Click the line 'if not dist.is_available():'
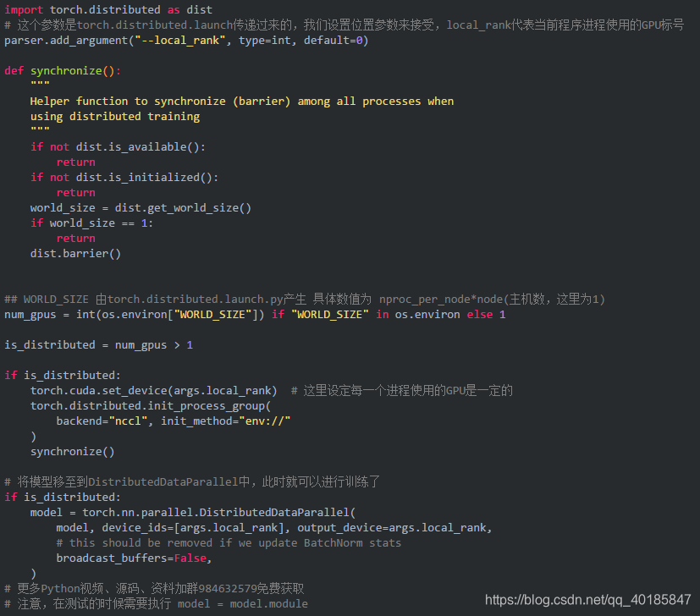The image size is (700, 616). pyautogui.click(x=118, y=147)
